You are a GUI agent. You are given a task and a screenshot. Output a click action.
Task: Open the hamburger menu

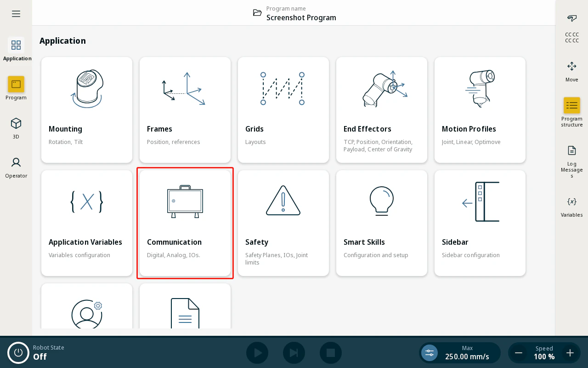pyautogui.click(x=16, y=14)
